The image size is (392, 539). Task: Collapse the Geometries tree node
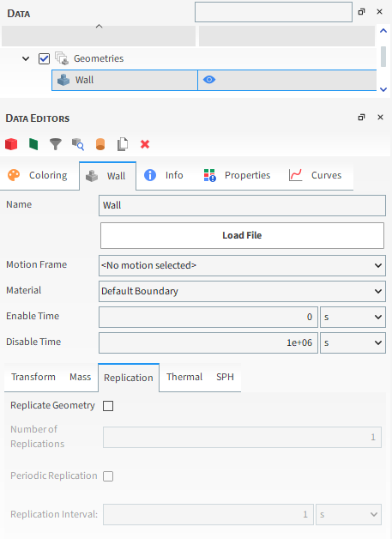[x=26, y=58]
